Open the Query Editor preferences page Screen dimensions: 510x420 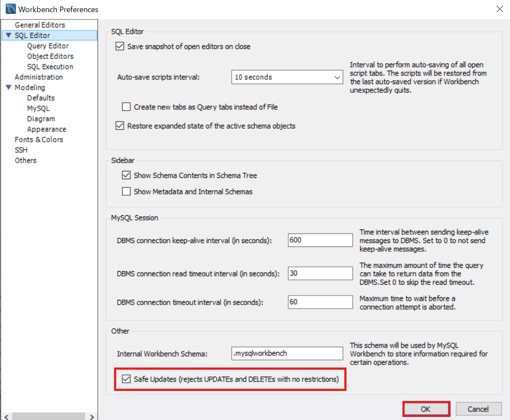(x=48, y=46)
